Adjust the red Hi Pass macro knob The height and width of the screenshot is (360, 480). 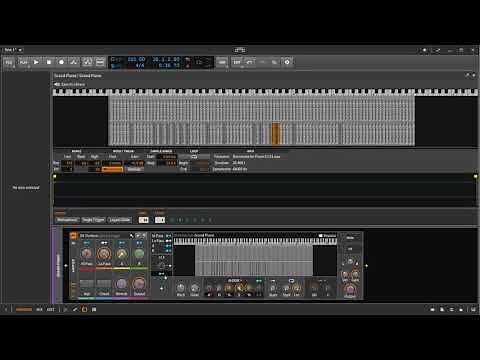(86, 254)
